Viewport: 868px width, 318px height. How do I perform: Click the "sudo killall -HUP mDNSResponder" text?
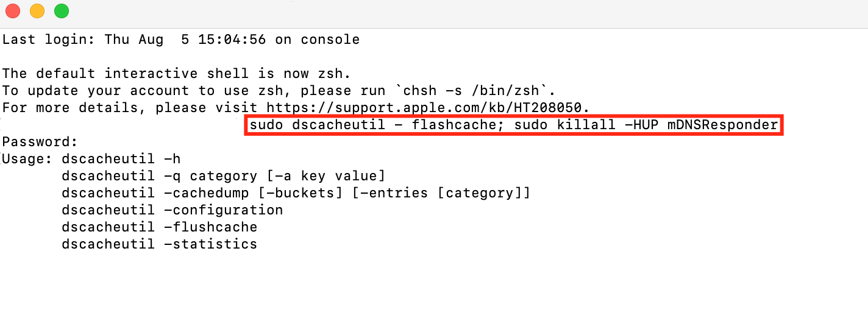646,125
